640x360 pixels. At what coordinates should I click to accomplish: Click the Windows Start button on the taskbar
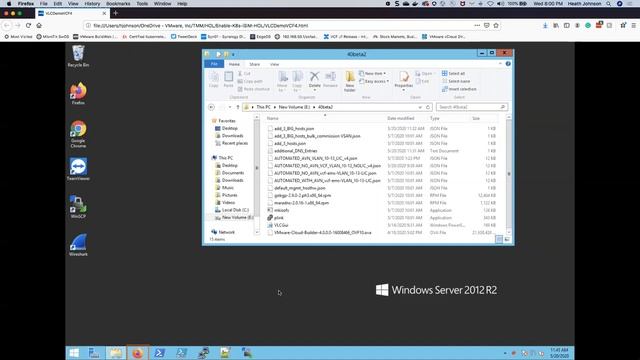(74, 353)
